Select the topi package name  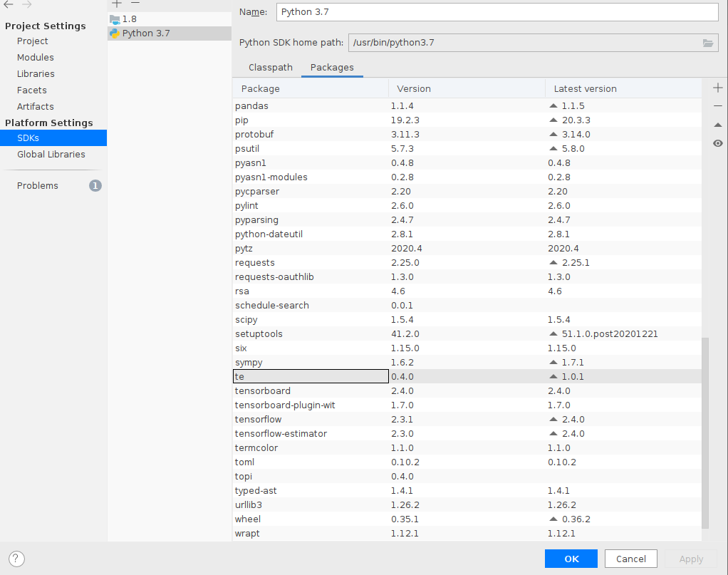[244, 477]
